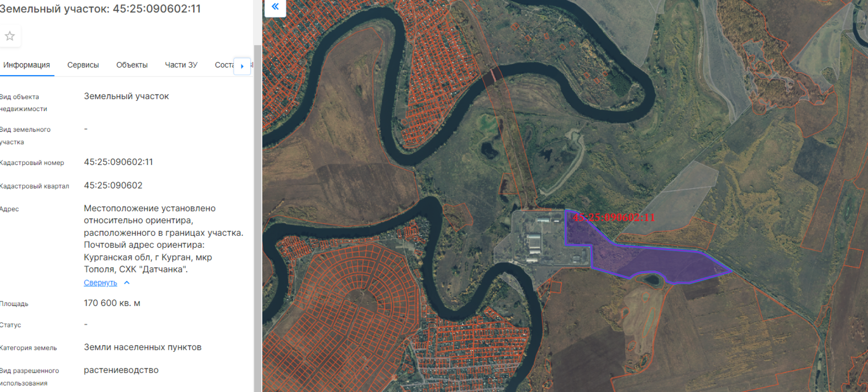Click the Свернуть link under the address
Viewport: 868px width, 392px height.
100,283
